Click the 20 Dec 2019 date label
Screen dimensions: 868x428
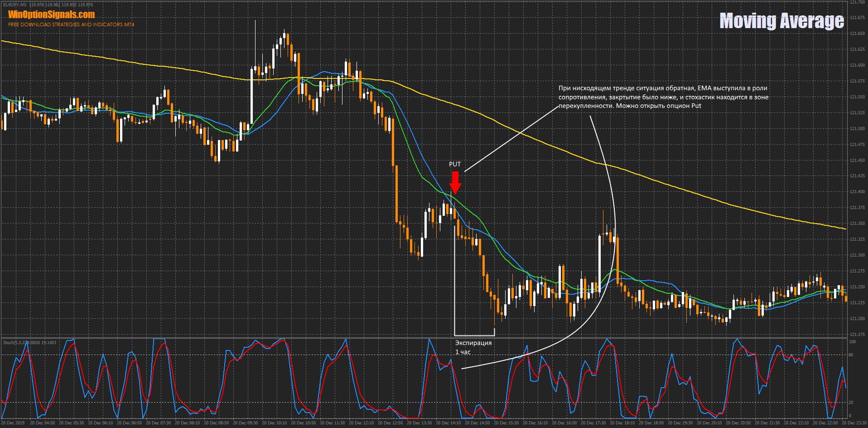click(x=13, y=423)
